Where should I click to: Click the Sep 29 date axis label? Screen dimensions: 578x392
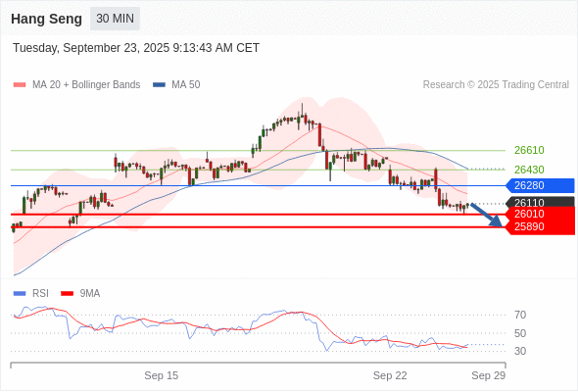[489, 375]
